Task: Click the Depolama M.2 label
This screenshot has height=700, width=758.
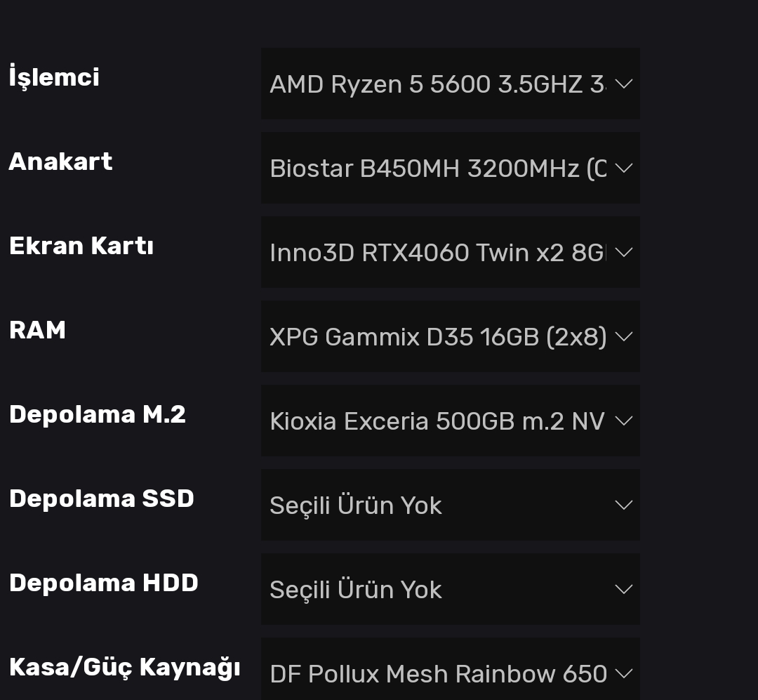Action: pos(97,414)
